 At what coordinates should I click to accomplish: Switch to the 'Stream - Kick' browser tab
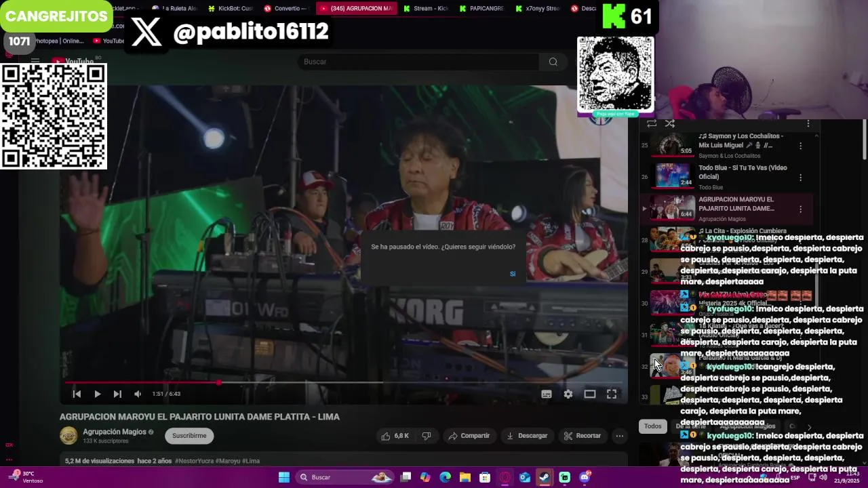tap(426, 8)
